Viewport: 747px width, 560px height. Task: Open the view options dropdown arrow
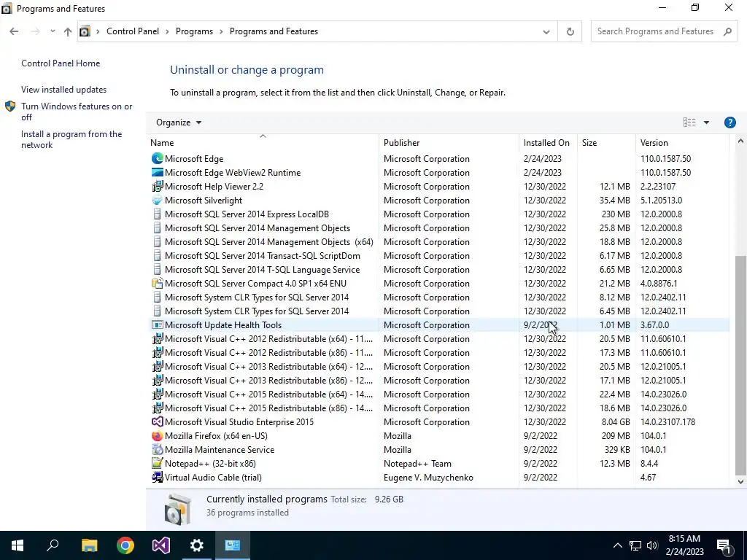pyautogui.click(x=706, y=122)
